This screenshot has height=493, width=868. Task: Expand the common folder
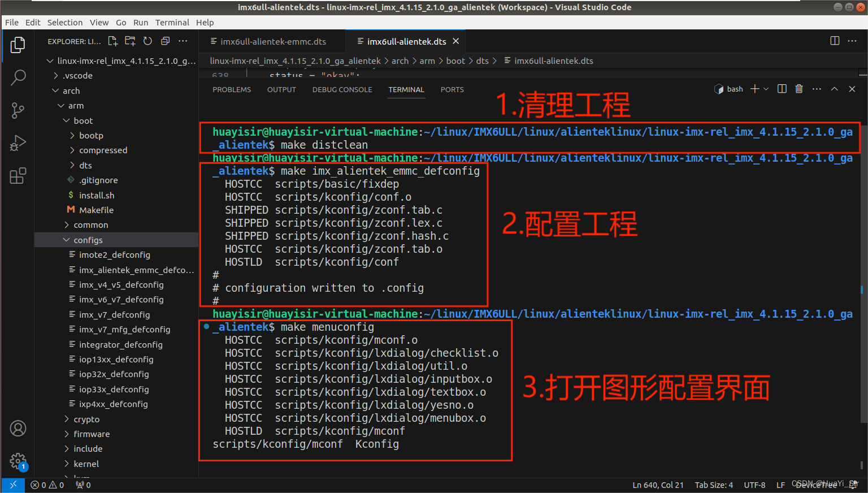[116, 224]
